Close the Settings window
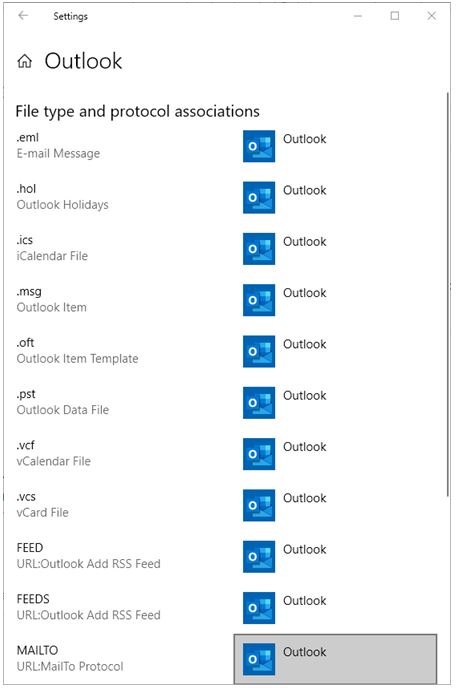The image size is (456, 691). point(432,16)
